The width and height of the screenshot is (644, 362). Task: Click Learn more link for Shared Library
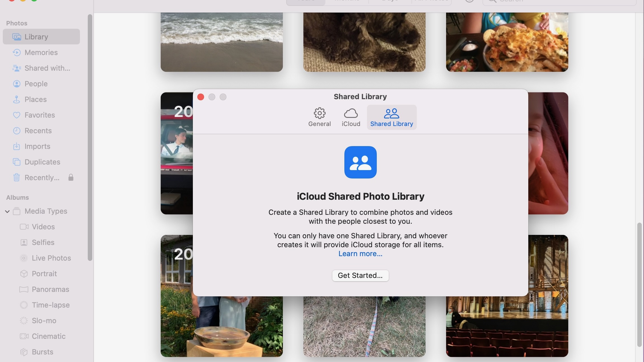point(360,254)
